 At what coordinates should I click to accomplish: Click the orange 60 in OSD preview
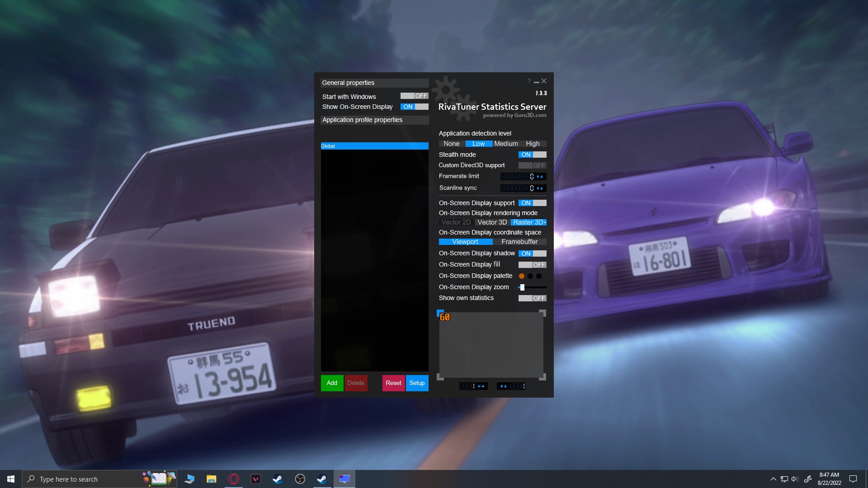(x=445, y=317)
